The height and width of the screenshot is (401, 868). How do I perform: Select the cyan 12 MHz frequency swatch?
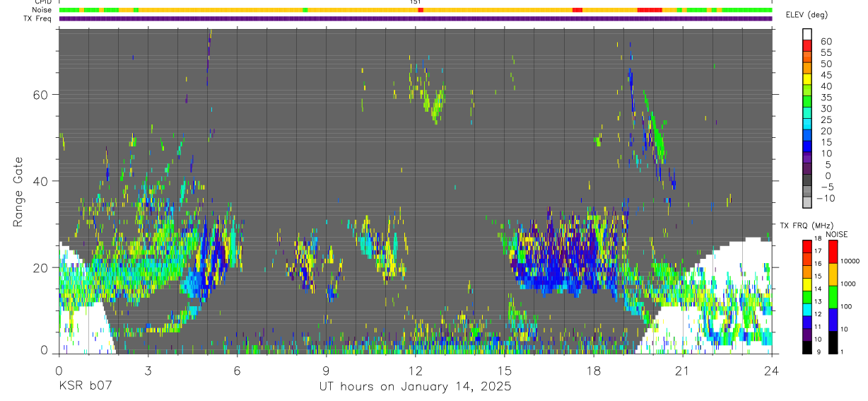807,310
